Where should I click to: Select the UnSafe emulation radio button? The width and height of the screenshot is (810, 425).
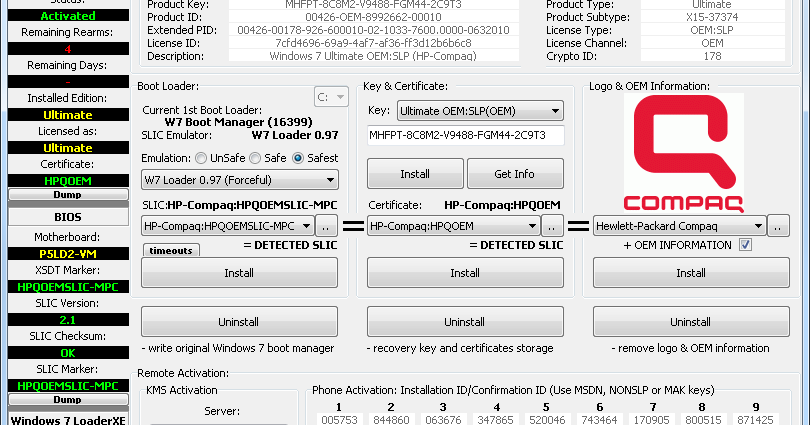pyautogui.click(x=201, y=158)
